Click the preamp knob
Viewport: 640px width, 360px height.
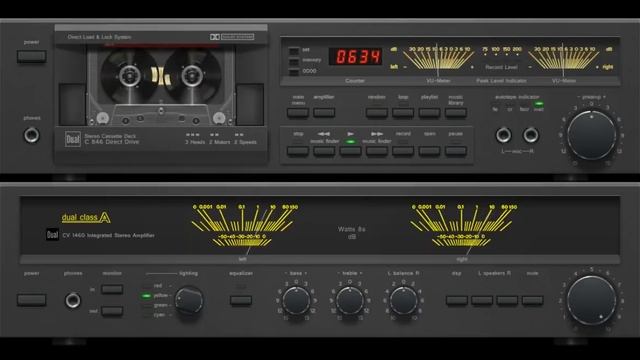tap(591, 135)
